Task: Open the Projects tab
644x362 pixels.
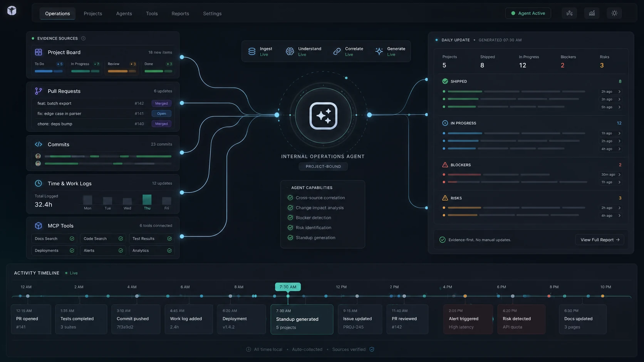Action: point(93,13)
